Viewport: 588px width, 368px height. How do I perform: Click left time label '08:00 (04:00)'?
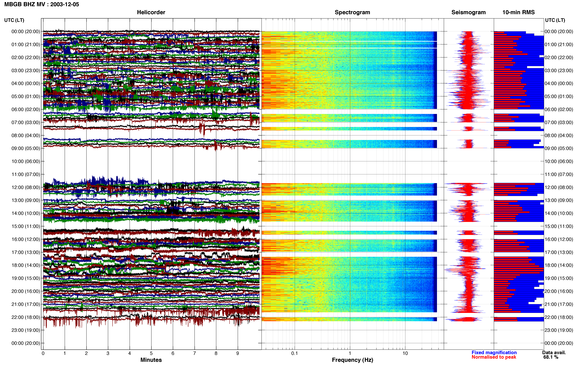pos(26,135)
